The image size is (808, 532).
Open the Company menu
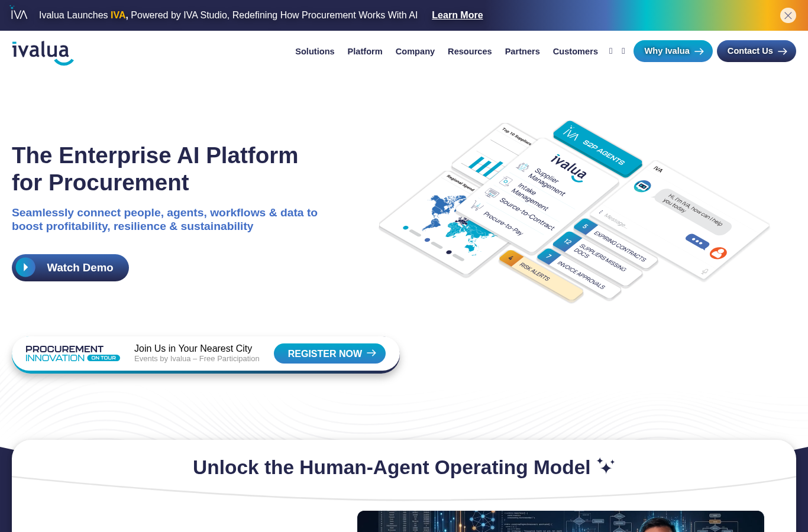415,51
